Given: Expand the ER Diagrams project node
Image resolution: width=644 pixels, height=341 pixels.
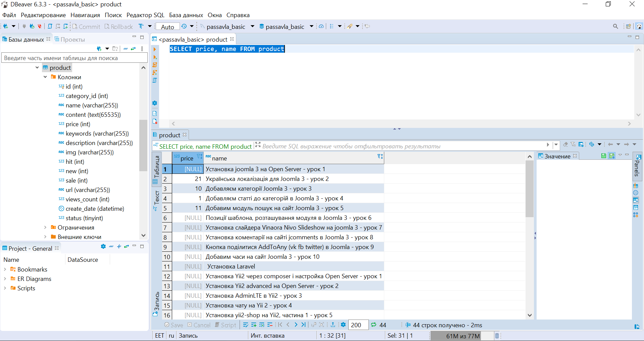Looking at the screenshot, I should pos(5,279).
